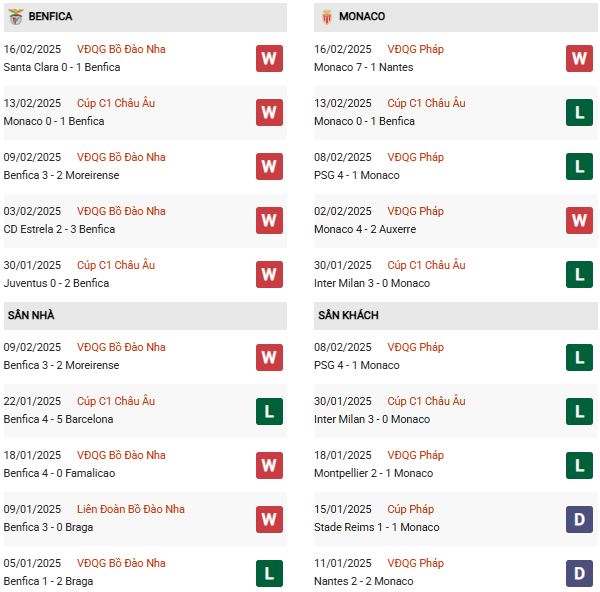The height and width of the screenshot is (592, 600).
Task: Click the BENFICA team name header
Action: click(50, 17)
